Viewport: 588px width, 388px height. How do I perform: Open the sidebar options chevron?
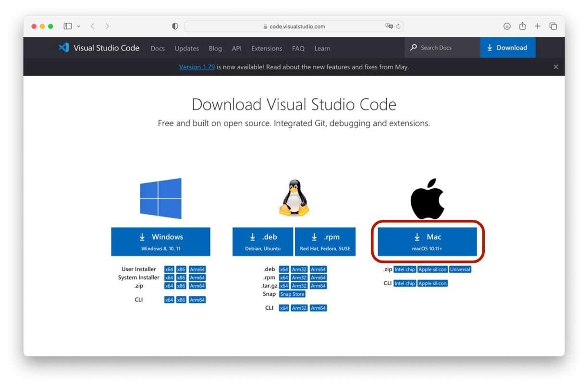[x=78, y=26]
